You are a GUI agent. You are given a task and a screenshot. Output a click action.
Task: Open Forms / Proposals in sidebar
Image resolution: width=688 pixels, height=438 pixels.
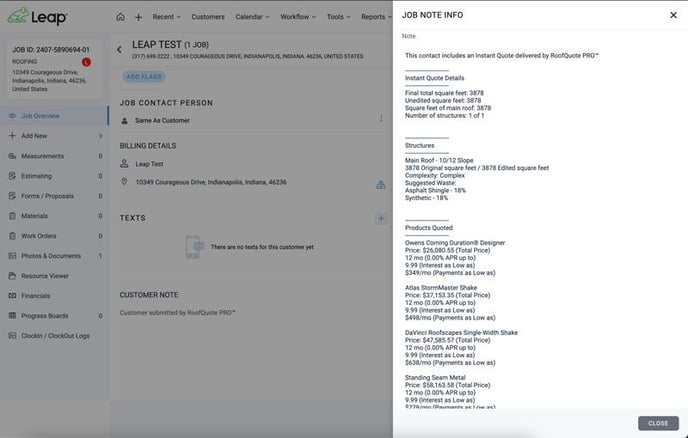point(54,196)
